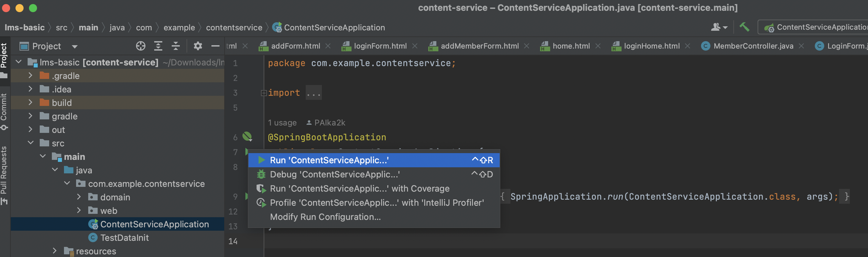Click lms-basic breadcrumb in navigation bar
868x257 pixels.
pos(25,27)
